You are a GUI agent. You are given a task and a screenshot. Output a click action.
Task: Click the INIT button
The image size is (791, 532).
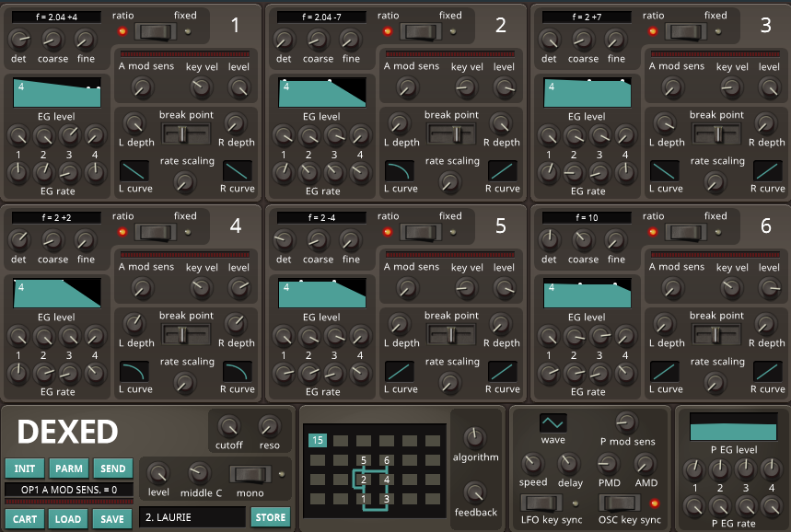pos(25,468)
